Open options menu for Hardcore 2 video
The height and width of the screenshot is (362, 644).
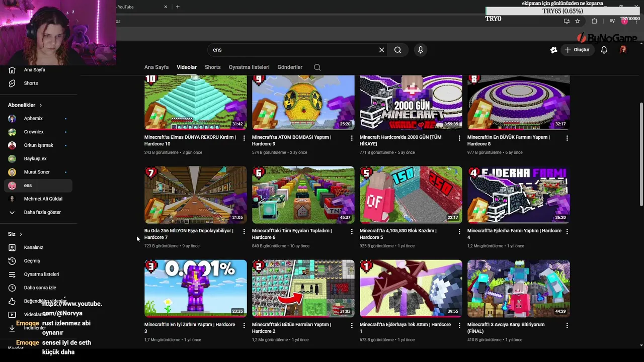[352, 325]
